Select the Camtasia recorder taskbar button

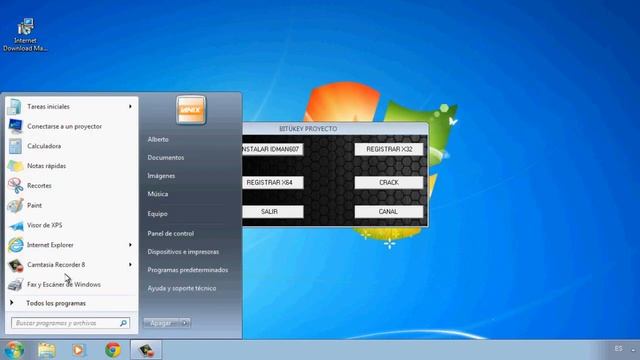coord(146,350)
